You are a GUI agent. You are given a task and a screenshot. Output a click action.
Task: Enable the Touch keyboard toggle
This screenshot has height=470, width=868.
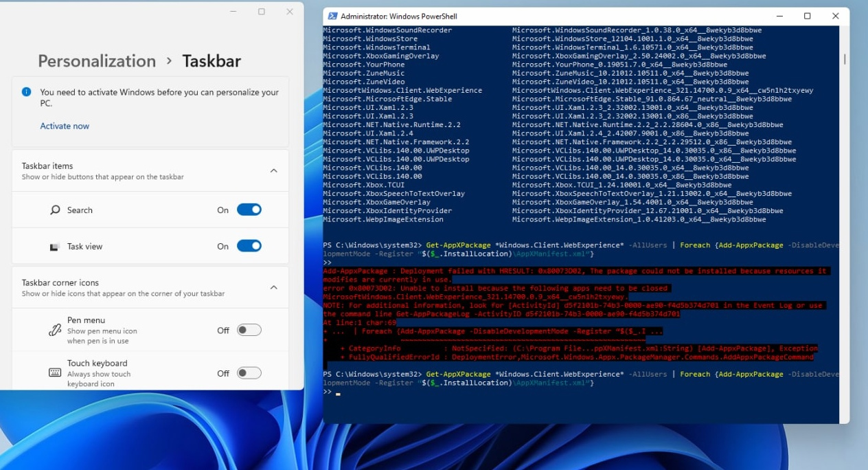249,373
